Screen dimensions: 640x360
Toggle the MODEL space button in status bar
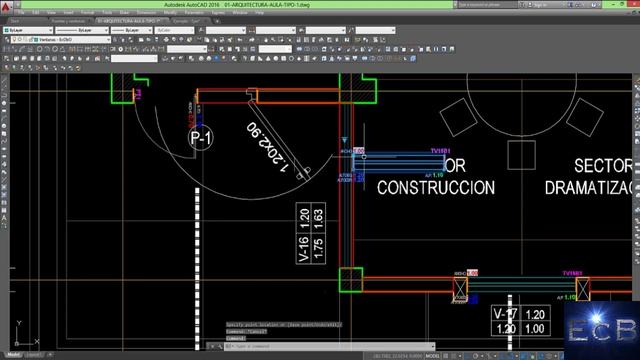tap(433, 356)
